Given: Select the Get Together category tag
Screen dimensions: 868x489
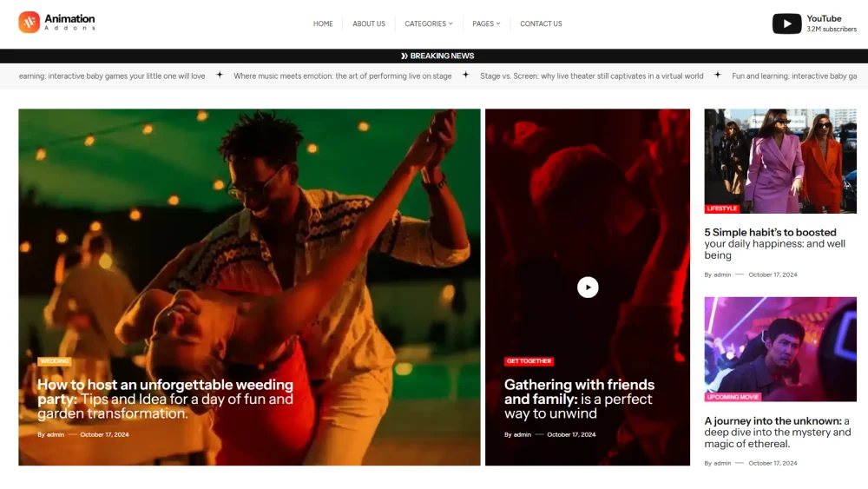Looking at the screenshot, I should 529,361.
